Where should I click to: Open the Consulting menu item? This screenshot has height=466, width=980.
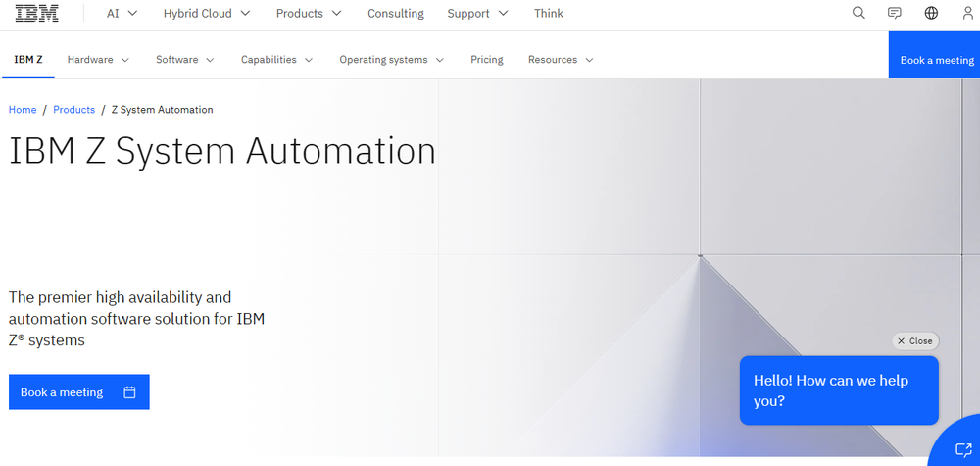(x=396, y=13)
